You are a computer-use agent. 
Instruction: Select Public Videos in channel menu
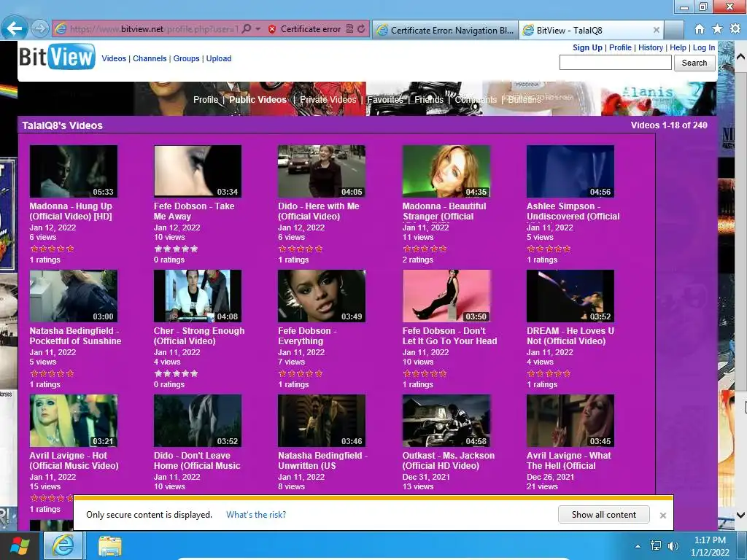[258, 99]
